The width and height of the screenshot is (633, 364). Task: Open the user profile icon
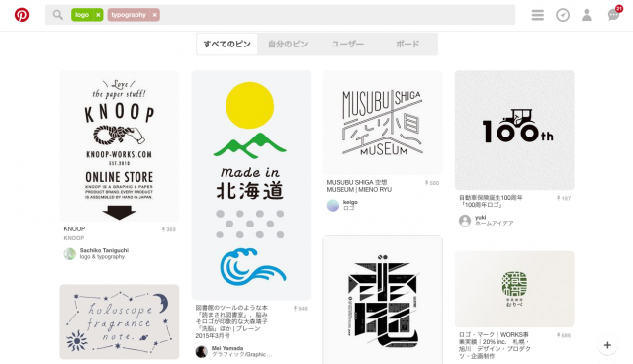click(587, 15)
